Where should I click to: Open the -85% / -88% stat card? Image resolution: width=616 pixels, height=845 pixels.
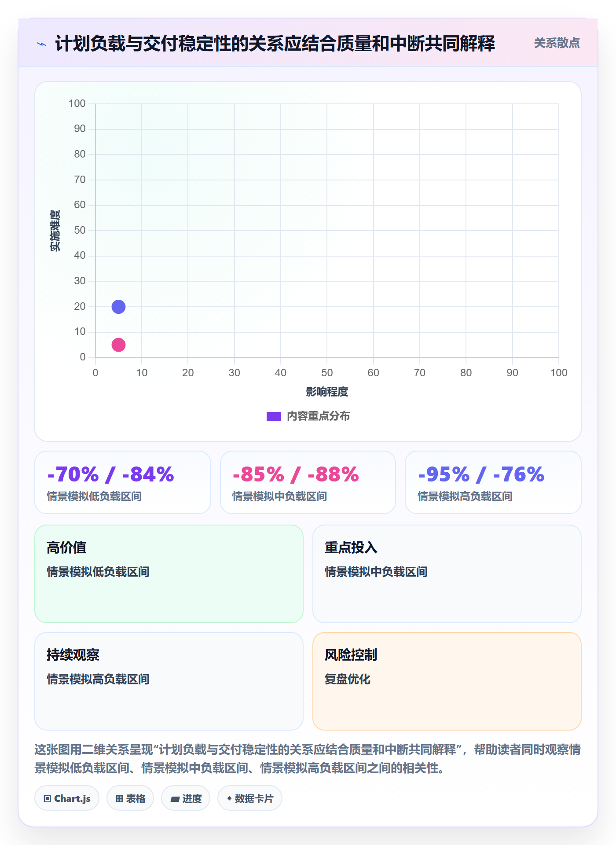pos(308,482)
